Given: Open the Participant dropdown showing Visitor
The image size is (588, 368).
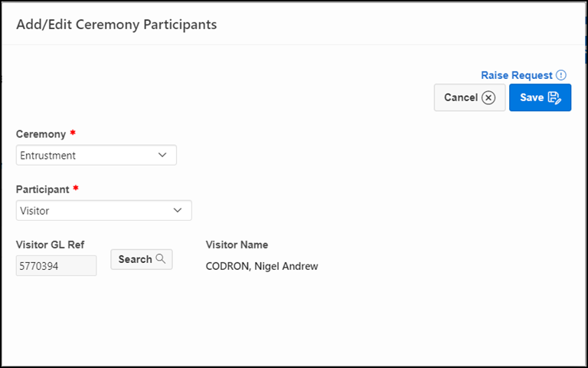Looking at the screenshot, I should pos(103,210).
